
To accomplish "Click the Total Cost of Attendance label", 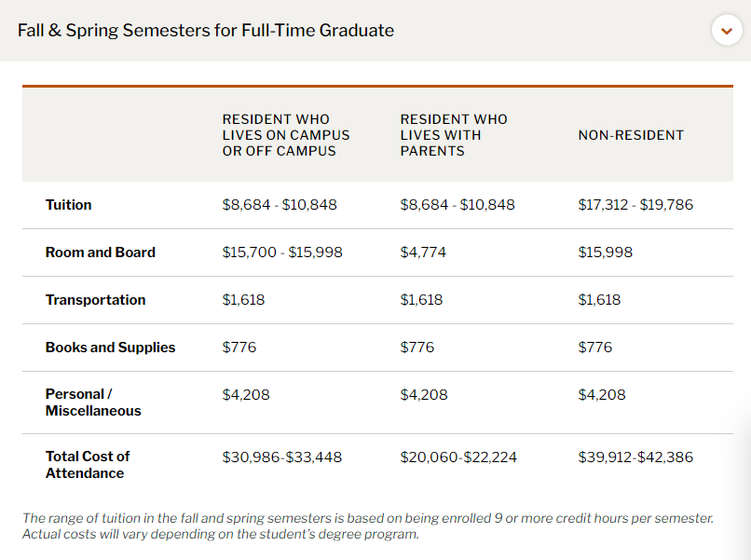I will coord(88,464).
